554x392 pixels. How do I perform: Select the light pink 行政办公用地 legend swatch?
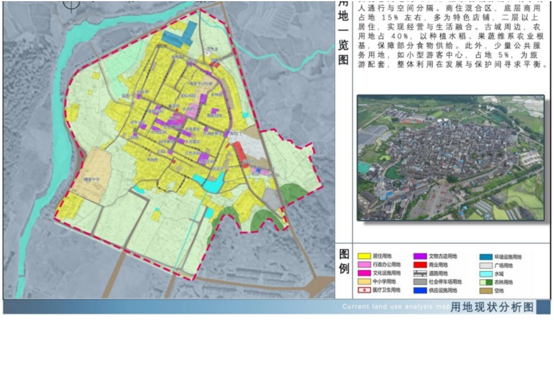(364, 265)
